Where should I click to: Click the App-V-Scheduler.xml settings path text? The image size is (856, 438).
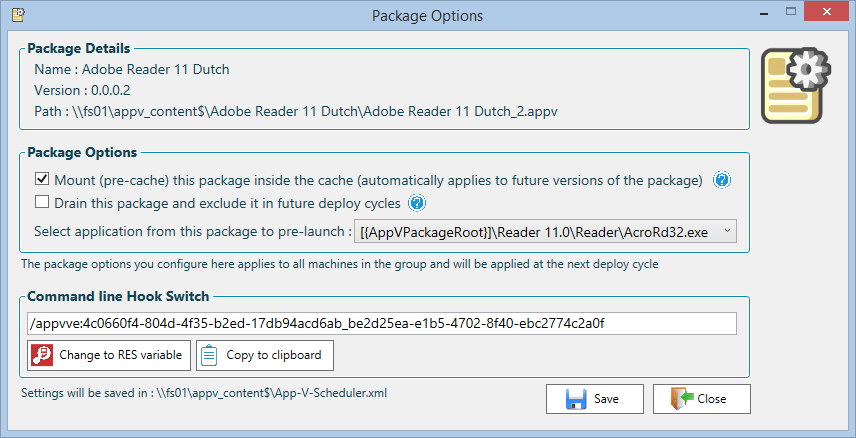click(204, 393)
